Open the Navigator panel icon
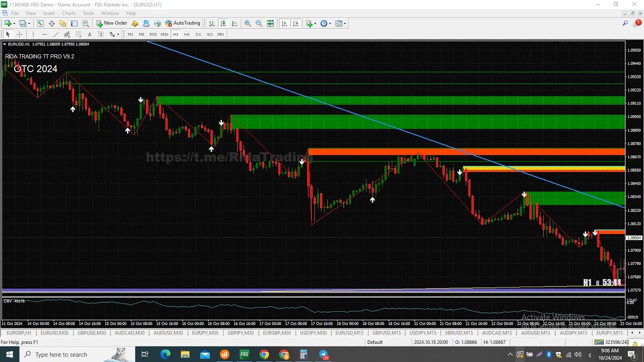 pos(62,23)
